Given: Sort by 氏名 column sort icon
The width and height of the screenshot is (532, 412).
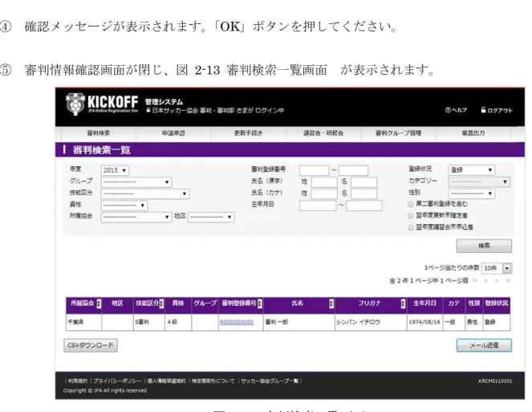Looking at the screenshot, I should coord(331,304).
